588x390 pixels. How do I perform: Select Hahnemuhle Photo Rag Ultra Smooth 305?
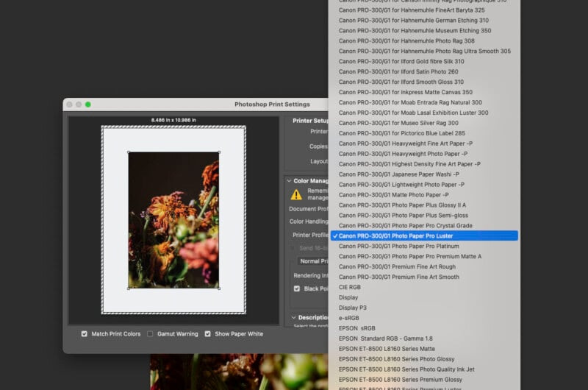[x=424, y=51]
